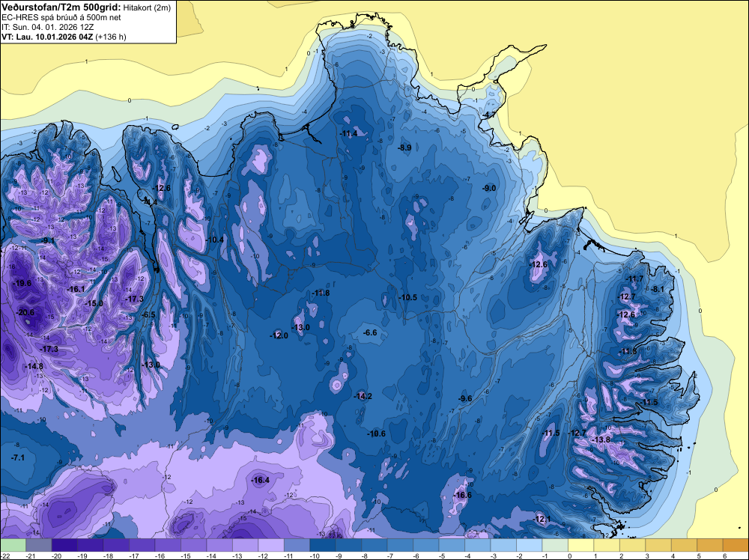749x560 pixels.
Task: Click the -6.5 temperature value
Action: tap(148, 314)
